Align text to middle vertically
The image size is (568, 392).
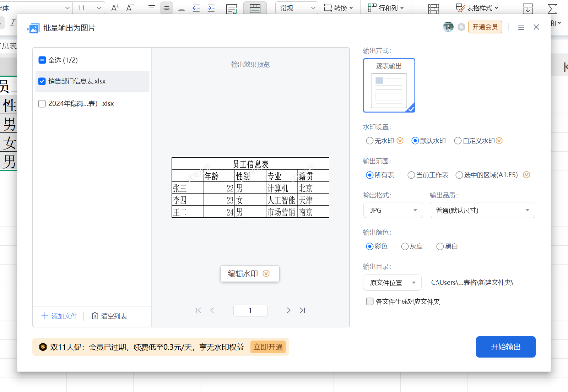(167, 8)
